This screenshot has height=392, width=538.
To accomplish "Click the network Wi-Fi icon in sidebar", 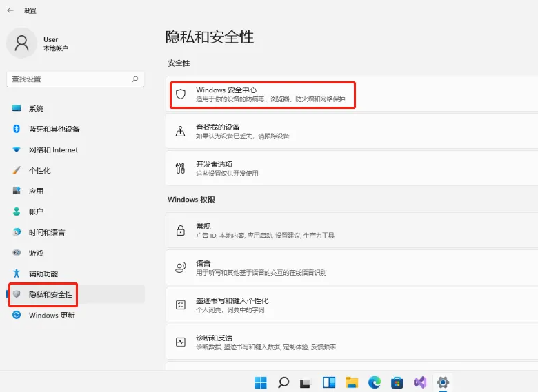I will 17,149.
